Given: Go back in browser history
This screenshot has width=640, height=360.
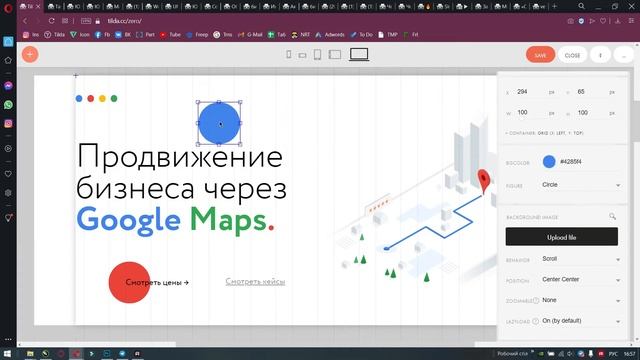Looking at the screenshot, I should (25, 21).
